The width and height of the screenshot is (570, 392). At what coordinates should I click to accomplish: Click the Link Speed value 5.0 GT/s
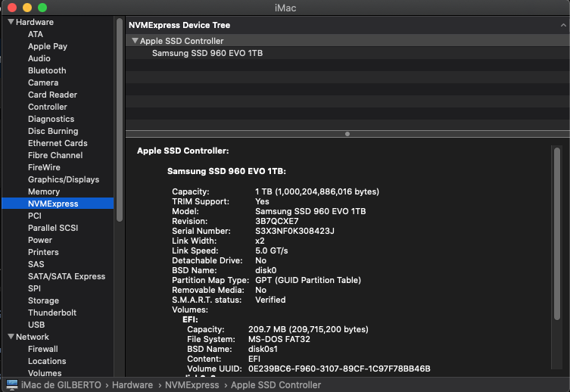271,250
